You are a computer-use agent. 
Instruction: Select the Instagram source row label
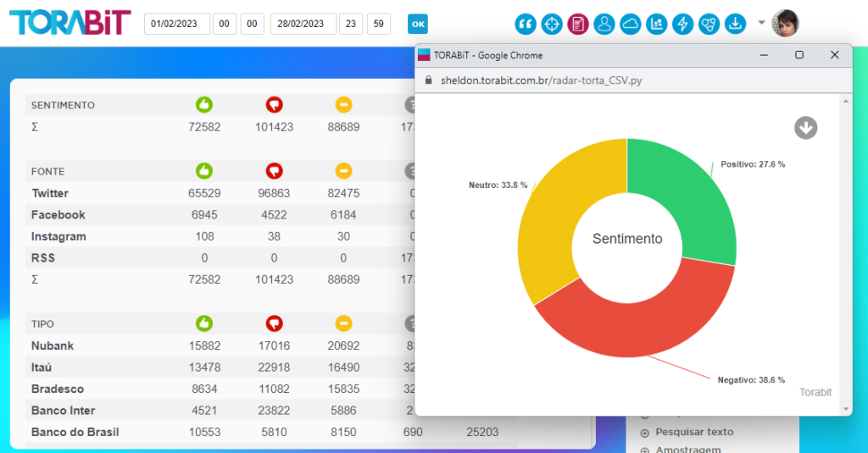58,236
